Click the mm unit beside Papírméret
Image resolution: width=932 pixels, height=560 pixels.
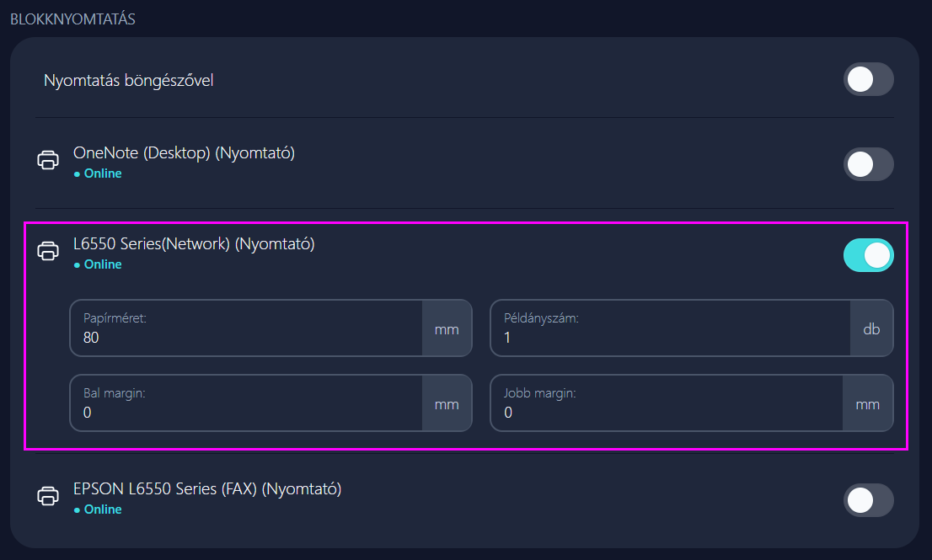(447, 329)
